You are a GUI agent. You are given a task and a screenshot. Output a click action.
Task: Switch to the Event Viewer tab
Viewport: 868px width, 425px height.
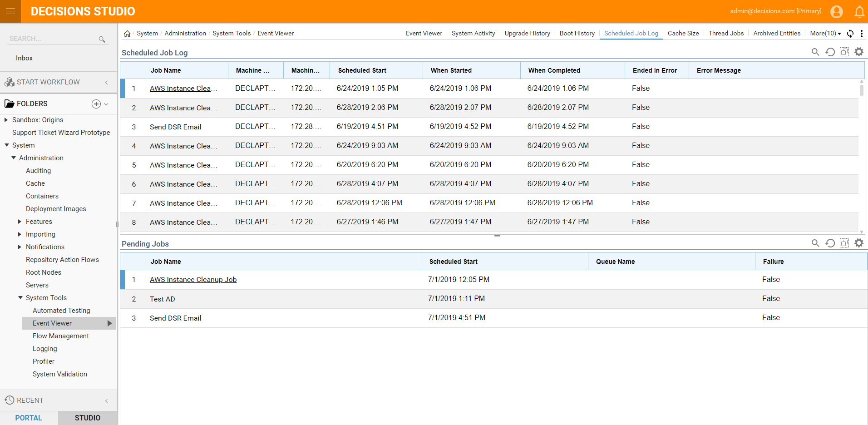pos(424,33)
